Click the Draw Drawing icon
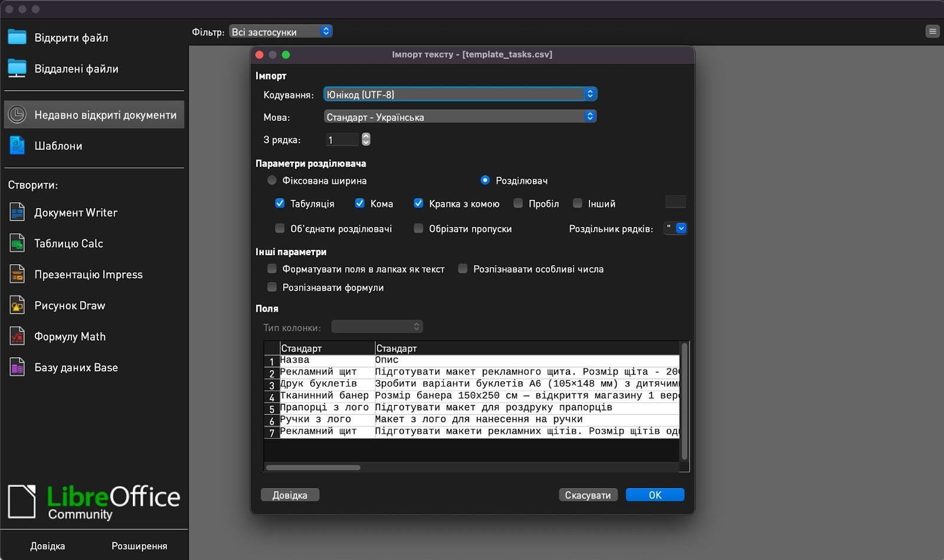944x560 pixels. point(17,305)
